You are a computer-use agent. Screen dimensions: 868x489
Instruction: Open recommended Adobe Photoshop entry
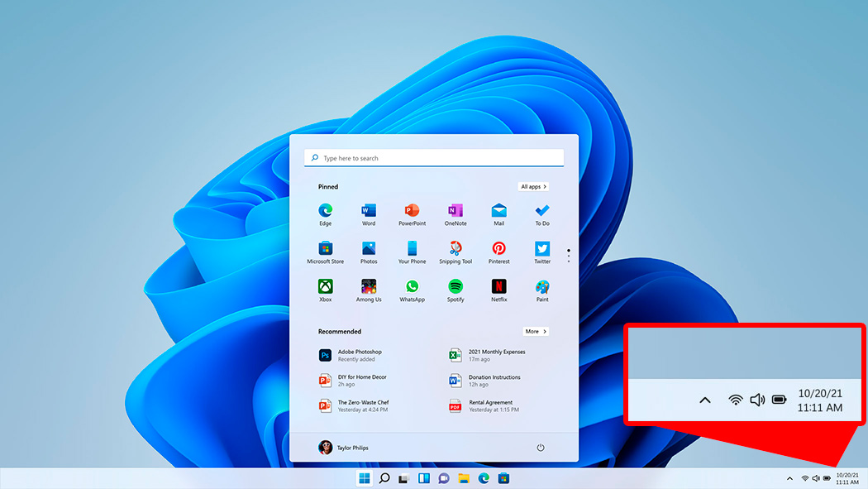coord(351,355)
